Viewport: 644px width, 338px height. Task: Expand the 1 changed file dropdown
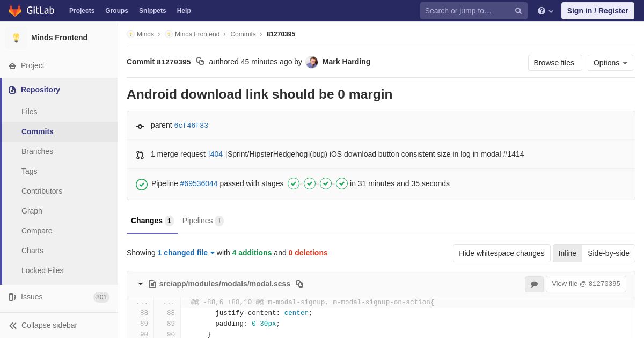[186, 253]
